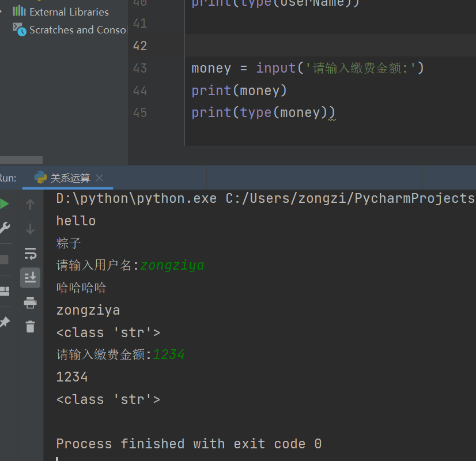The image size is (476, 461).
Task: Place cursor on print(money) code line
Action: point(239,90)
